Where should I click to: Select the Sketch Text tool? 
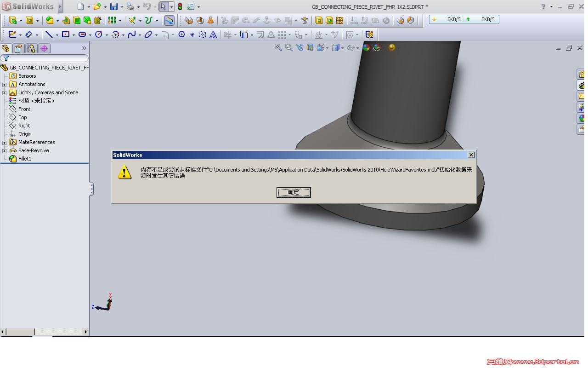tap(213, 34)
